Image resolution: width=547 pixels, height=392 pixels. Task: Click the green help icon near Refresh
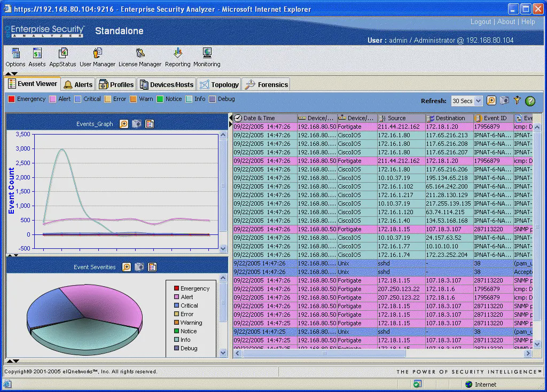point(530,101)
